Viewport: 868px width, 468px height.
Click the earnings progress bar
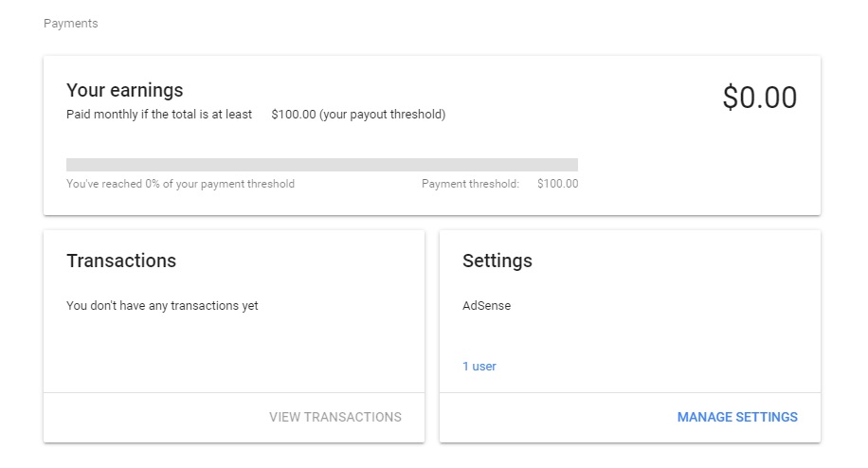tap(321, 165)
